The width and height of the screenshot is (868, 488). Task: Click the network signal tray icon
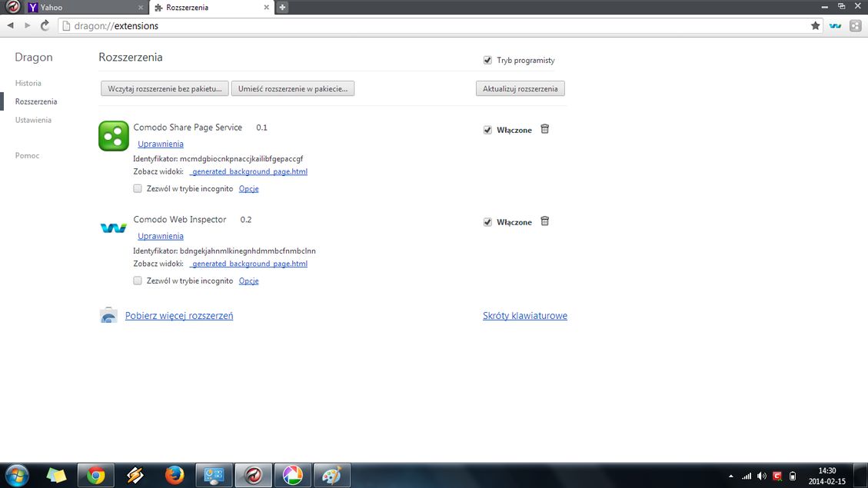747,476
